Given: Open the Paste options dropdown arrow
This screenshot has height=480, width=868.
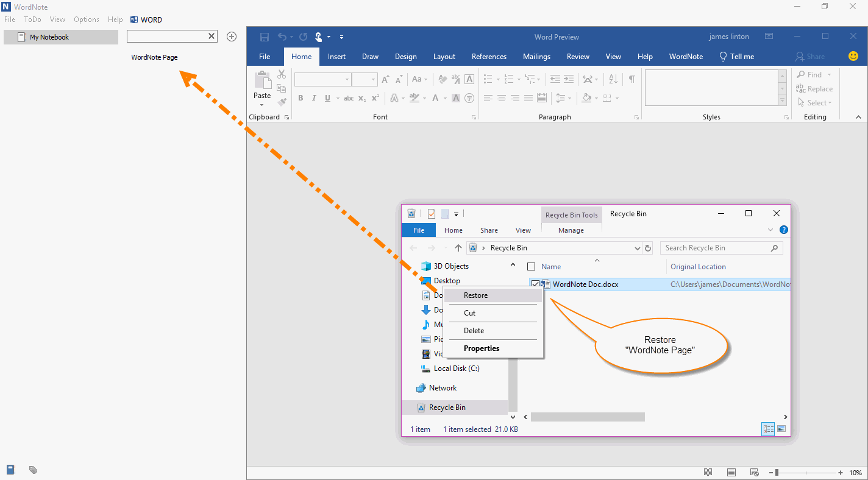Looking at the screenshot, I should [262, 104].
